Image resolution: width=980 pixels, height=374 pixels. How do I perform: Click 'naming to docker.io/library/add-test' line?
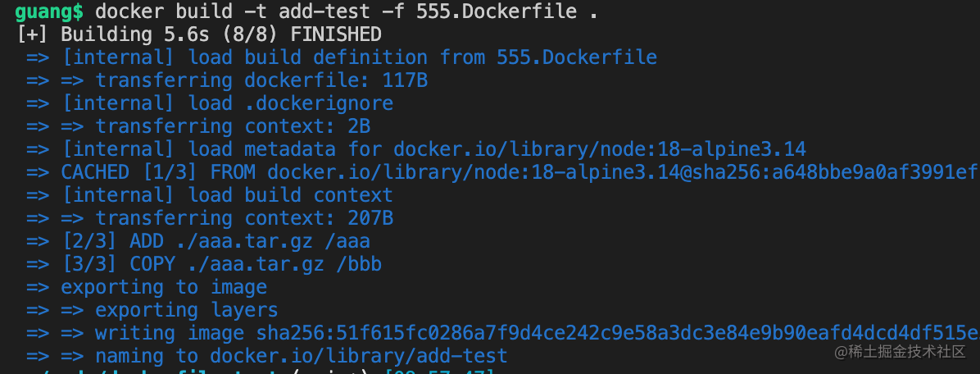(x=267, y=356)
